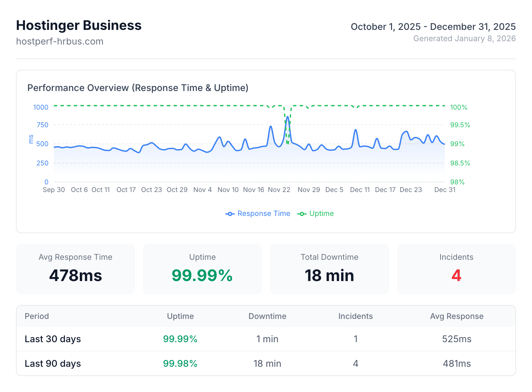This screenshot has height=392, width=532.
Task: Click the Nov 22 x-axis date label
Action: point(279,190)
